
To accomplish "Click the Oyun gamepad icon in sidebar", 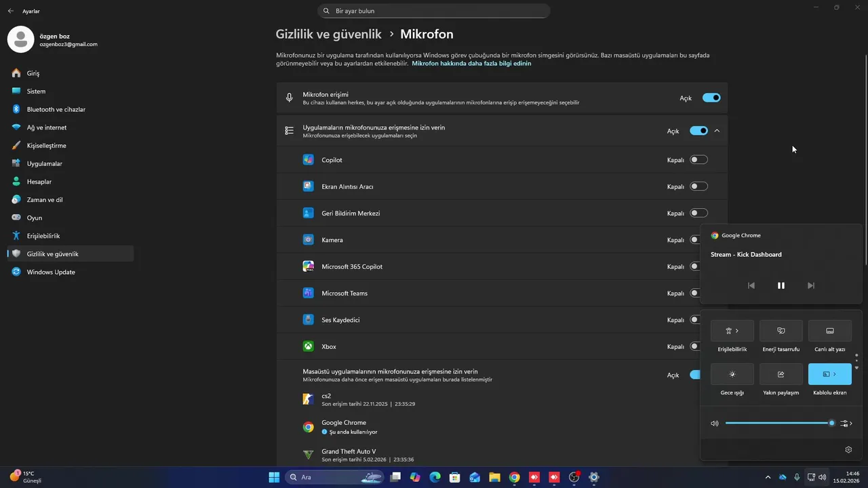I will point(16,218).
